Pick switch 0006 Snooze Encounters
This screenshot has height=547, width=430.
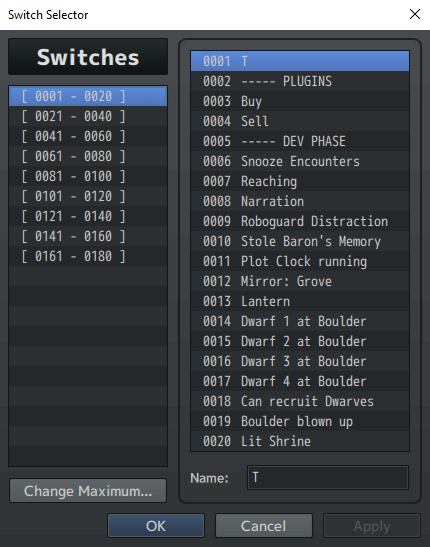pos(300,161)
